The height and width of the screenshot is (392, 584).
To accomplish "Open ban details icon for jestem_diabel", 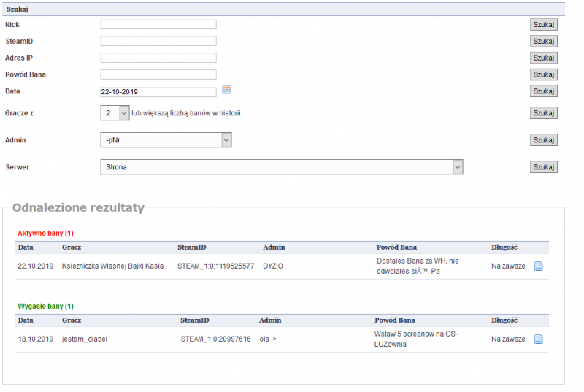I will pyautogui.click(x=539, y=339).
